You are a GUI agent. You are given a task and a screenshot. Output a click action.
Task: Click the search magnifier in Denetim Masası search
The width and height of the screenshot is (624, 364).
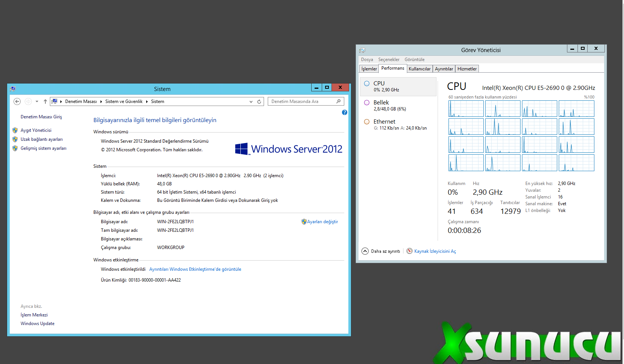point(338,101)
